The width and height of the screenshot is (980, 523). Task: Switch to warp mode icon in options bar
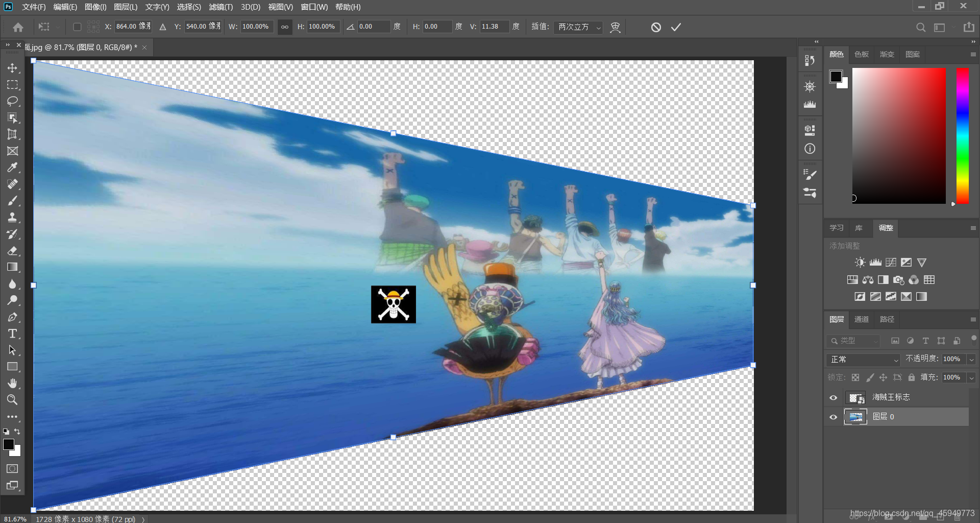pos(615,27)
